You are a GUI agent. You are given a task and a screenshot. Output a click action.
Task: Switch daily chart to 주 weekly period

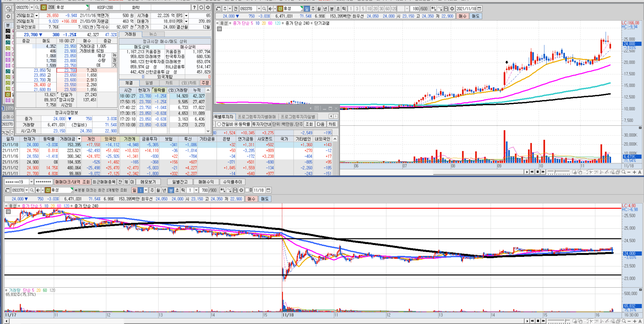[313, 9]
